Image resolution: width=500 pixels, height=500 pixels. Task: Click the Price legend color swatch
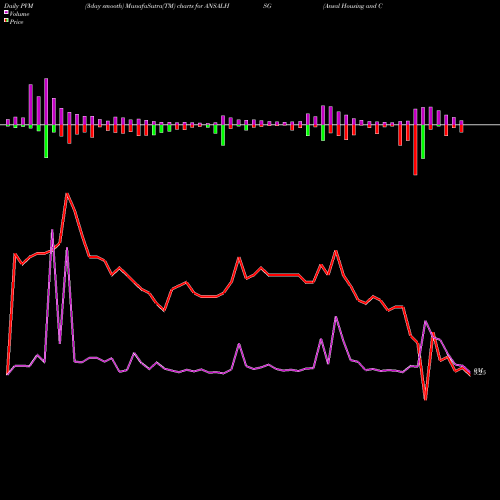coord(6,21)
